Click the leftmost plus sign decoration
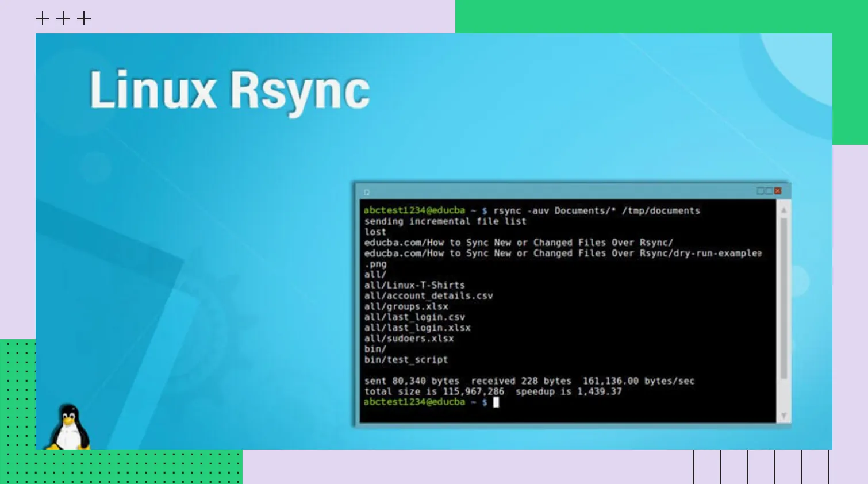The height and width of the screenshot is (484, 868). [43, 19]
